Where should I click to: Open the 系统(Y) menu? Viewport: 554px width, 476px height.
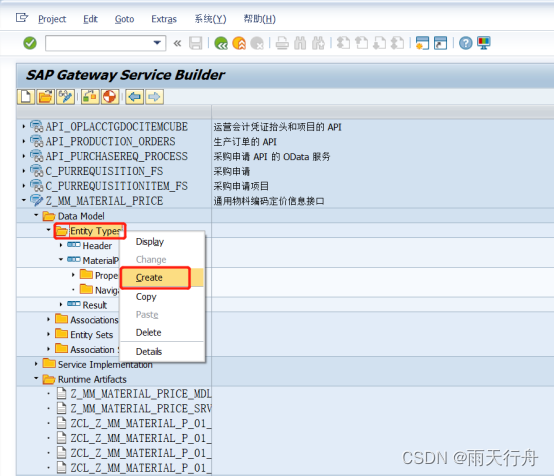[x=210, y=19]
